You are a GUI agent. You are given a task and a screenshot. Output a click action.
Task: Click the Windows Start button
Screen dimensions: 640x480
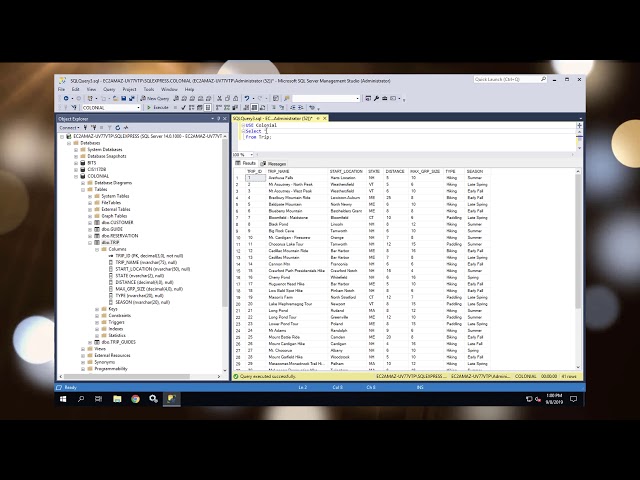(63, 399)
